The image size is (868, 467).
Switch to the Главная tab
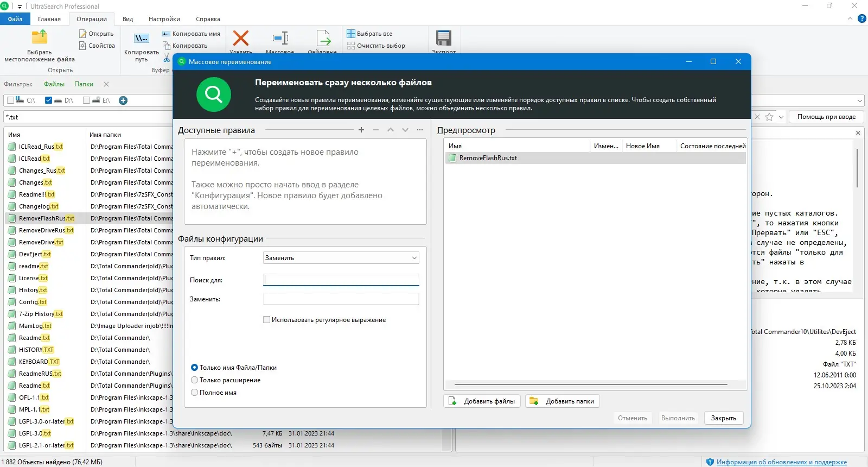click(49, 19)
